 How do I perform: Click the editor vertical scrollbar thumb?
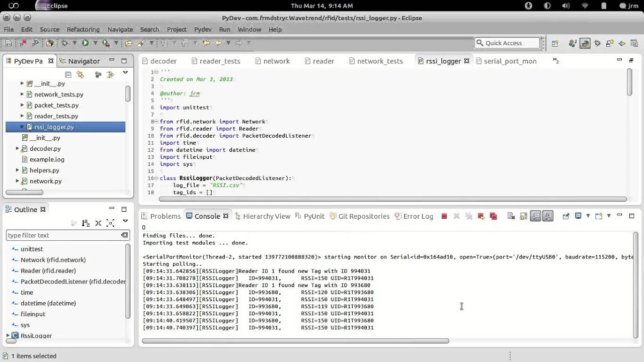[x=629, y=82]
